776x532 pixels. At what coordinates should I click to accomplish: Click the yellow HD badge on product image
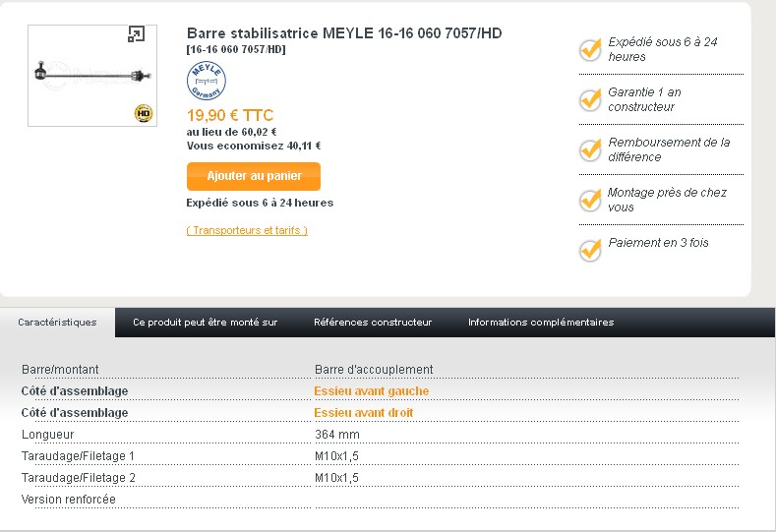[144, 113]
